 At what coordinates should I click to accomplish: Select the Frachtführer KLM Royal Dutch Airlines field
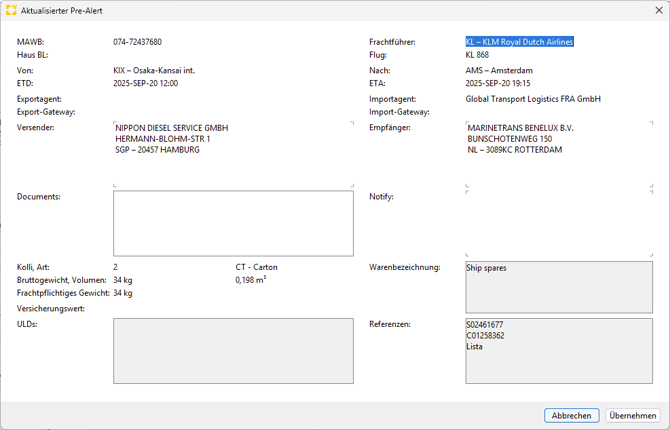519,42
